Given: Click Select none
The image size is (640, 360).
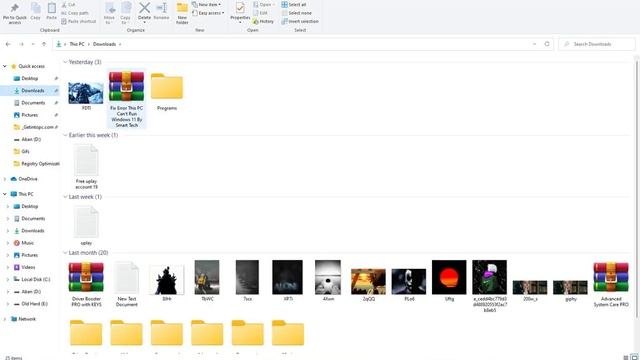Looking at the screenshot, I should (x=296, y=13).
